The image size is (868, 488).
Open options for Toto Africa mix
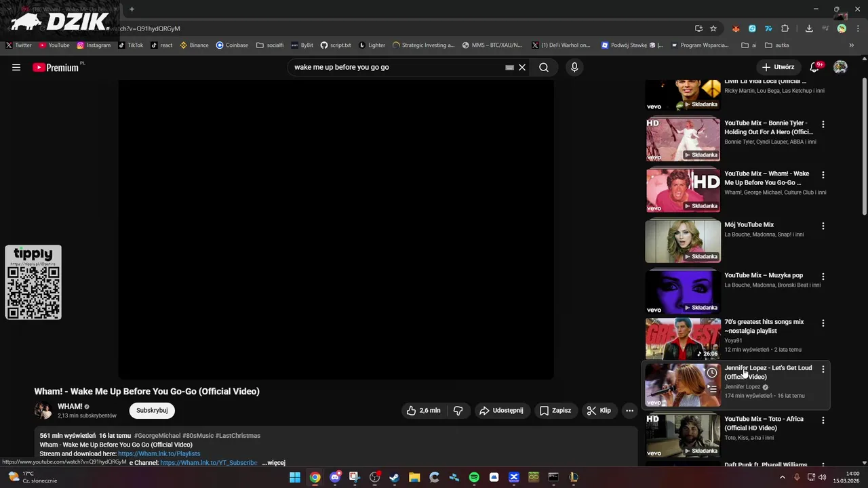pos(823,420)
